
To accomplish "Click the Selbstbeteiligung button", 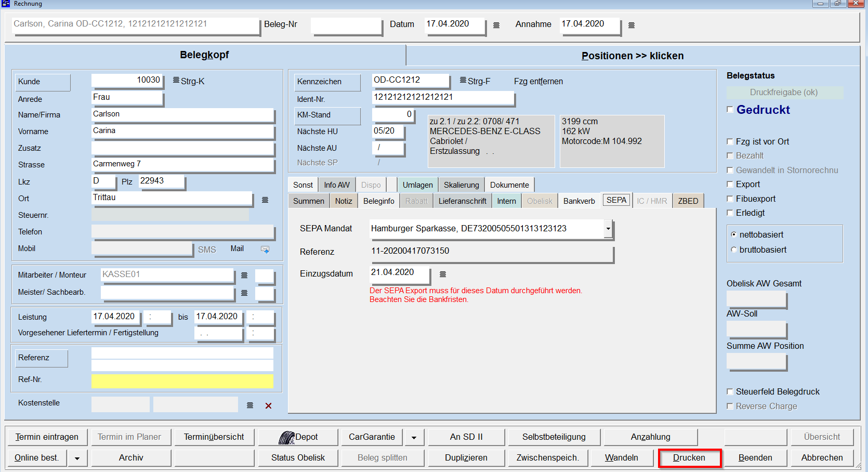I will (x=554, y=437).
